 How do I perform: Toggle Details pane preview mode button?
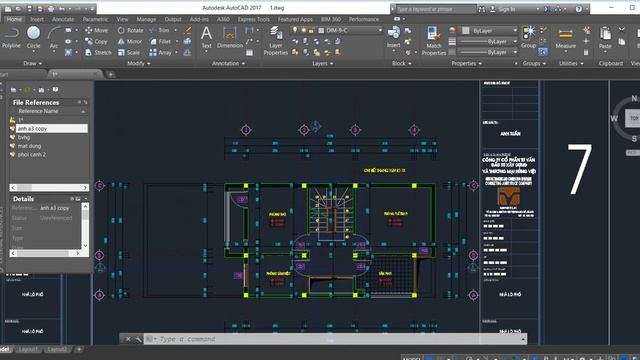[x=78, y=199]
